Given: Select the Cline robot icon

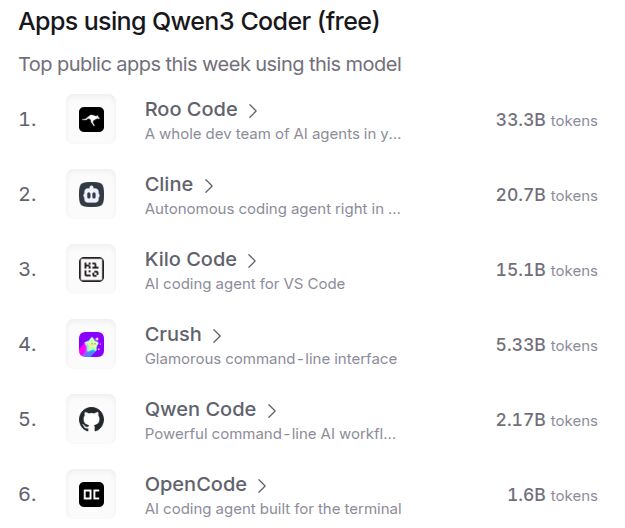Looking at the screenshot, I should [x=91, y=194].
